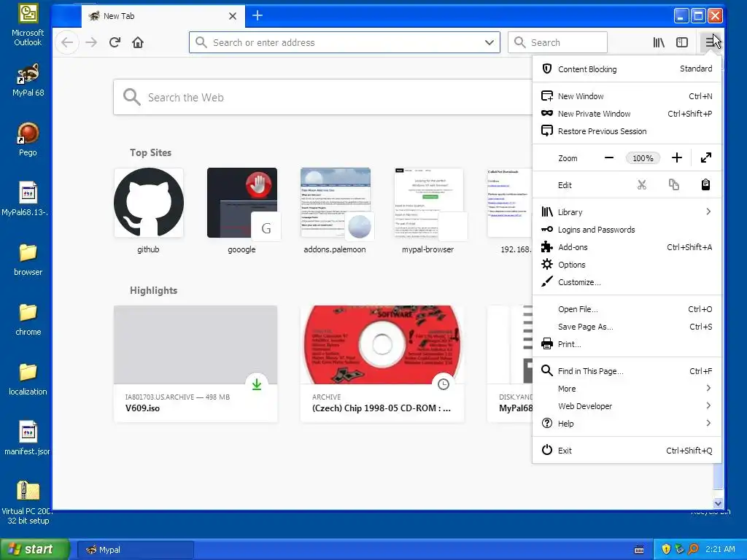Image resolution: width=747 pixels, height=560 pixels.
Task: Click the security shield tray icon
Action: coord(666,550)
